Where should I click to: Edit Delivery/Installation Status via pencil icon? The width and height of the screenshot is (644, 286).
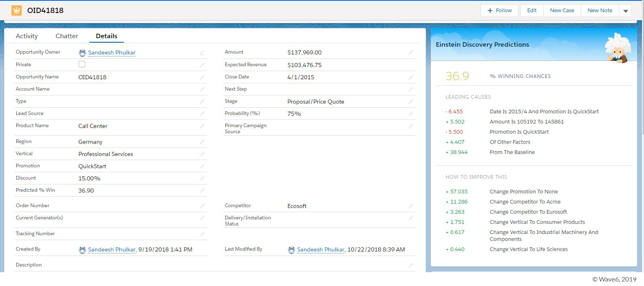point(411,218)
